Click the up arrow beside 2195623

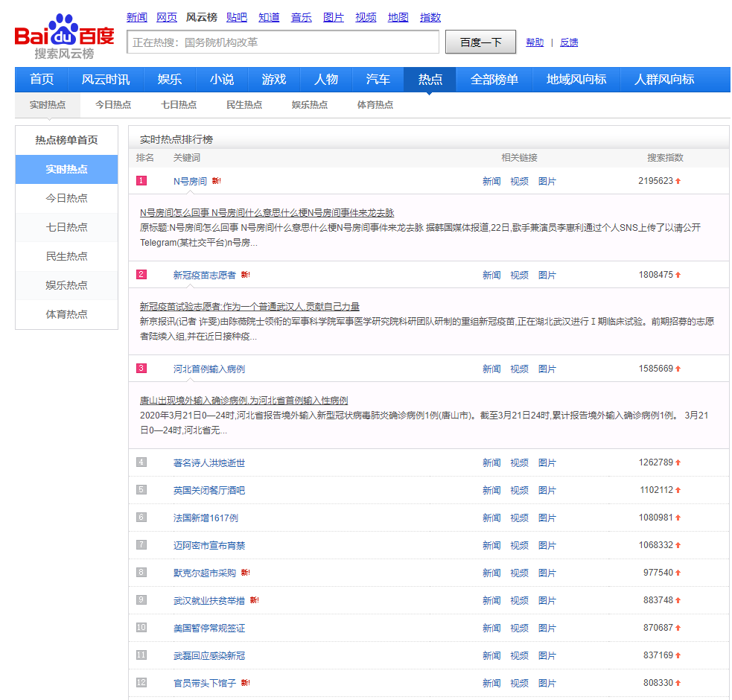[x=678, y=181]
